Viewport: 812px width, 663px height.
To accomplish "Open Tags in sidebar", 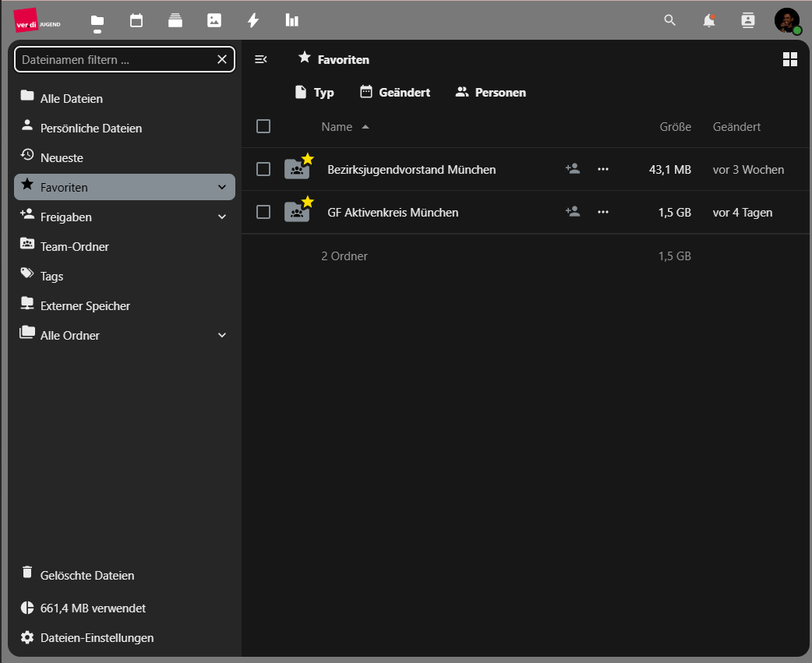I will point(124,276).
